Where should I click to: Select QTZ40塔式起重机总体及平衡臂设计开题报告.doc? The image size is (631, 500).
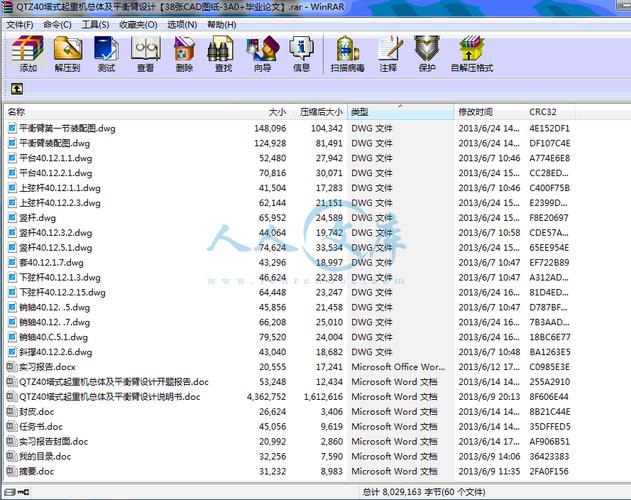pos(114,382)
